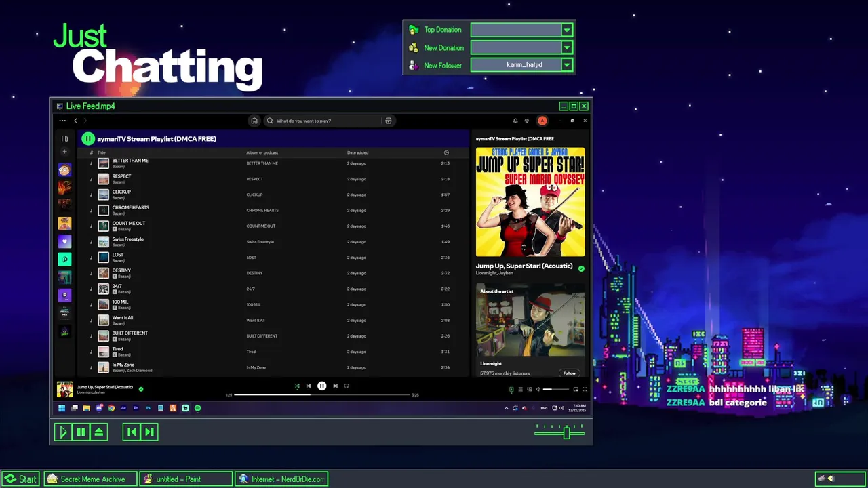Expand hidden icons chevron in system tray
This screenshot has width=868, height=488.
click(x=506, y=408)
